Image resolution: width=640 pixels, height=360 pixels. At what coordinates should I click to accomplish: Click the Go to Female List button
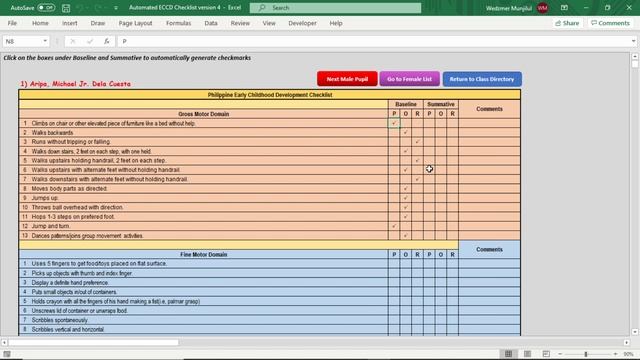pos(409,79)
